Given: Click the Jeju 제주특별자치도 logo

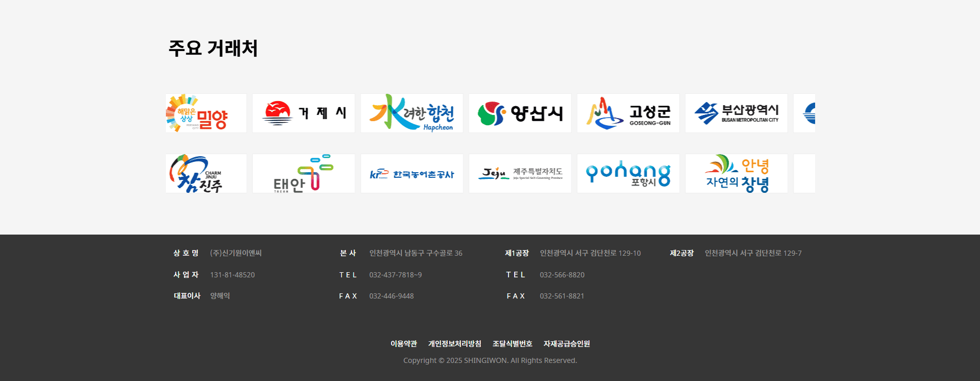Looking at the screenshot, I should 520,173.
